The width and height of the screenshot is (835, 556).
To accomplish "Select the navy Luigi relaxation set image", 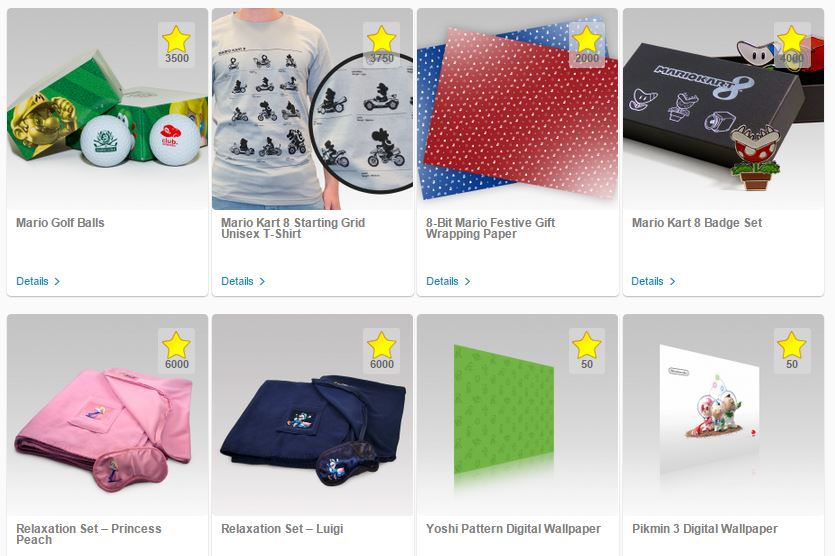I will [312, 415].
